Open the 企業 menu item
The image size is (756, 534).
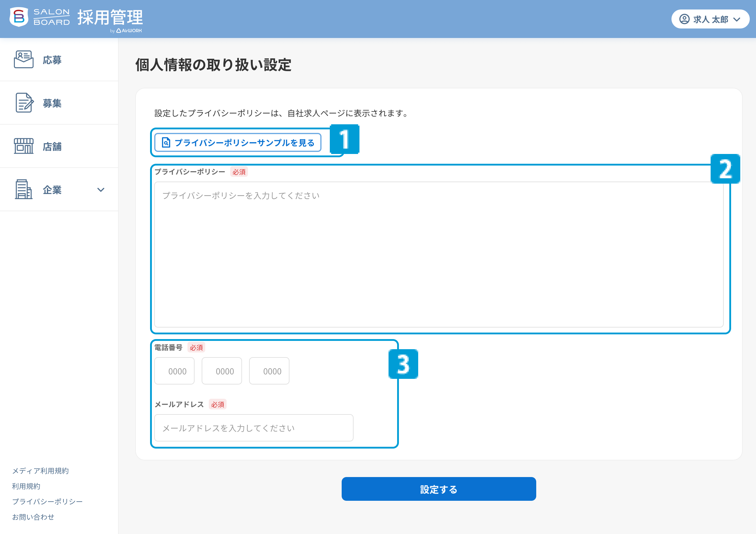[59, 189]
